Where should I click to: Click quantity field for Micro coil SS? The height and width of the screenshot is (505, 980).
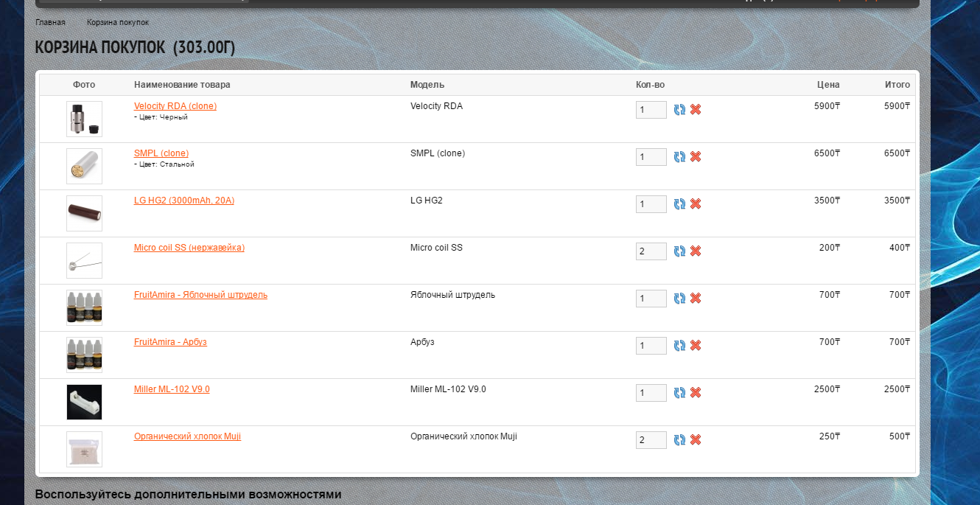651,251
